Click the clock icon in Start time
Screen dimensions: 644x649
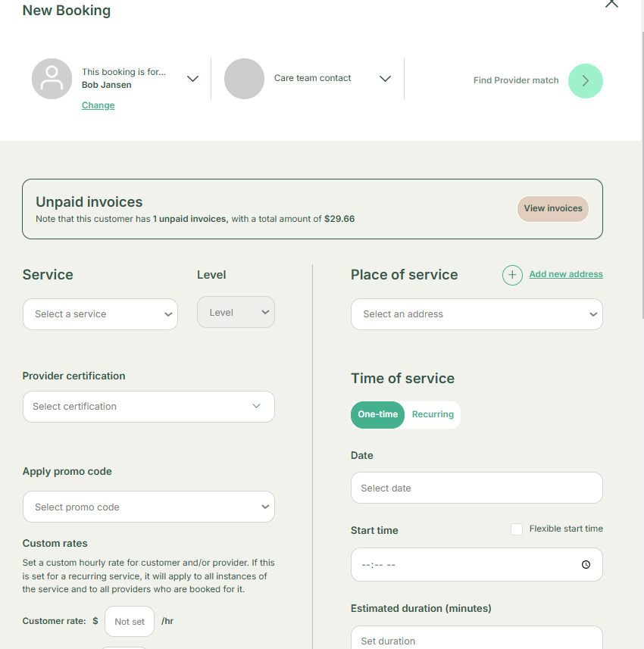[586, 565]
